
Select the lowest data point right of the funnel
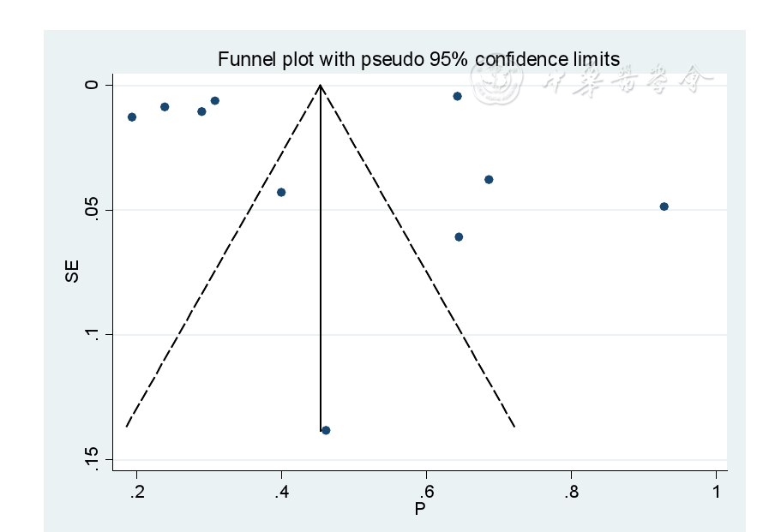pos(459,236)
